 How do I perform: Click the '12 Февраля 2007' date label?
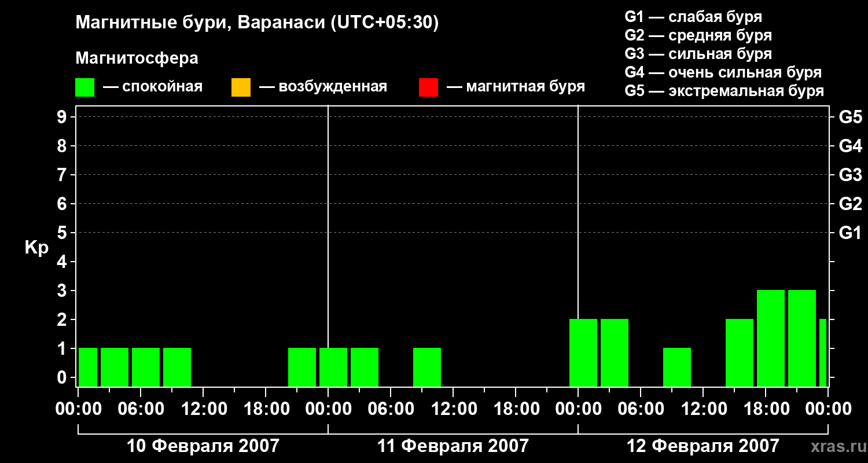pos(703,446)
